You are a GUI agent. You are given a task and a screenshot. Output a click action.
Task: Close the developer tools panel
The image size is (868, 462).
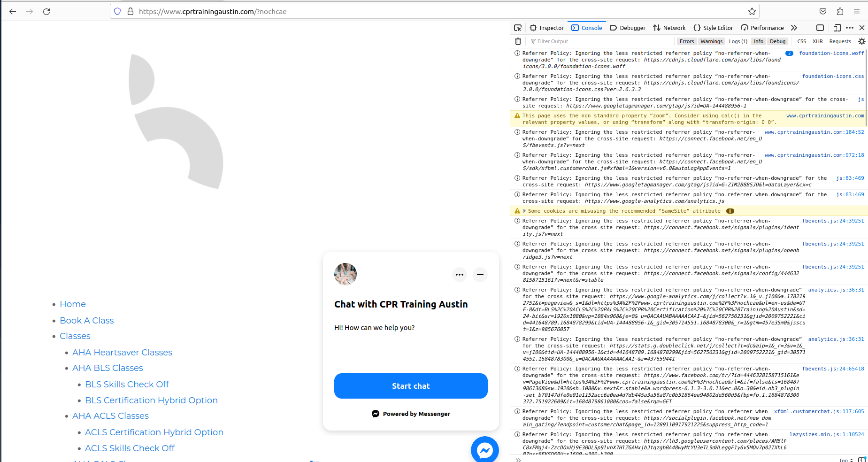pos(862,28)
